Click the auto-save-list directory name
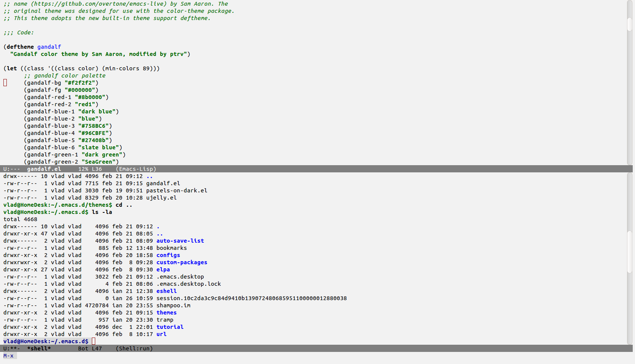 pyautogui.click(x=180, y=241)
